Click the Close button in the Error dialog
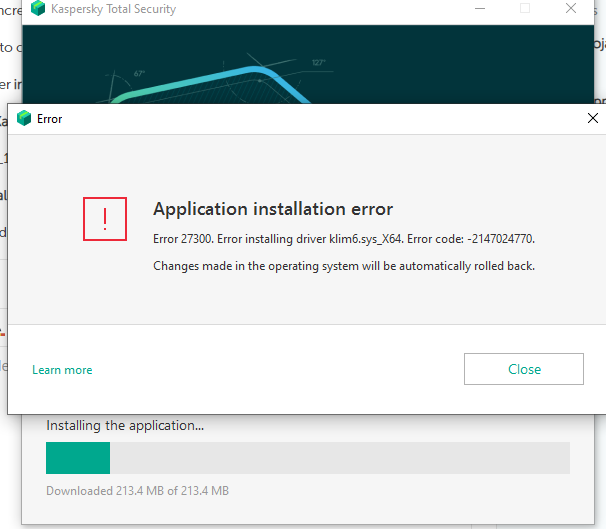Screen dimensions: 606x529 [x=524, y=369]
